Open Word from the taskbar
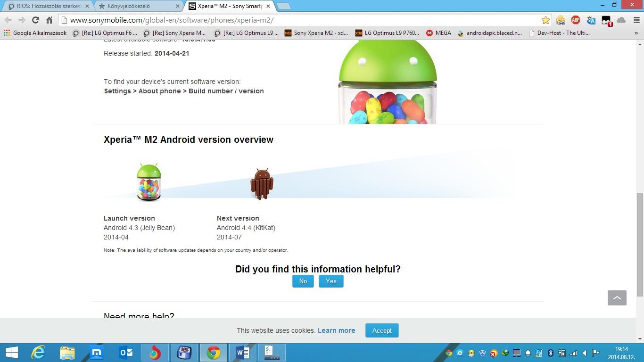Image resolution: width=644 pixels, height=362 pixels. click(x=243, y=353)
